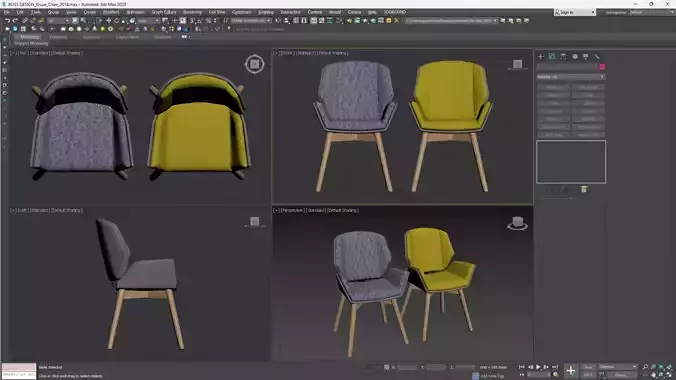This screenshot has height=380, width=676.
Task: Click the Play Animation button
Action: click(538, 367)
